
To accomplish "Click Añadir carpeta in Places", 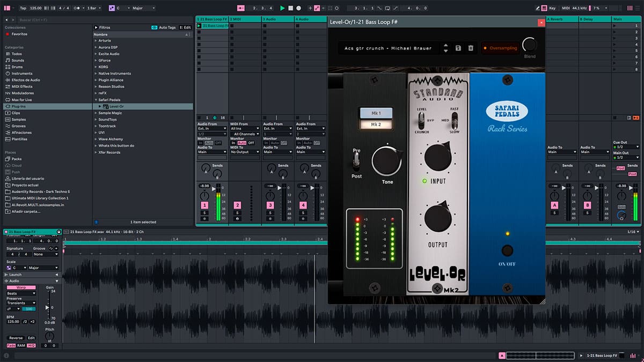I will 24,211.
